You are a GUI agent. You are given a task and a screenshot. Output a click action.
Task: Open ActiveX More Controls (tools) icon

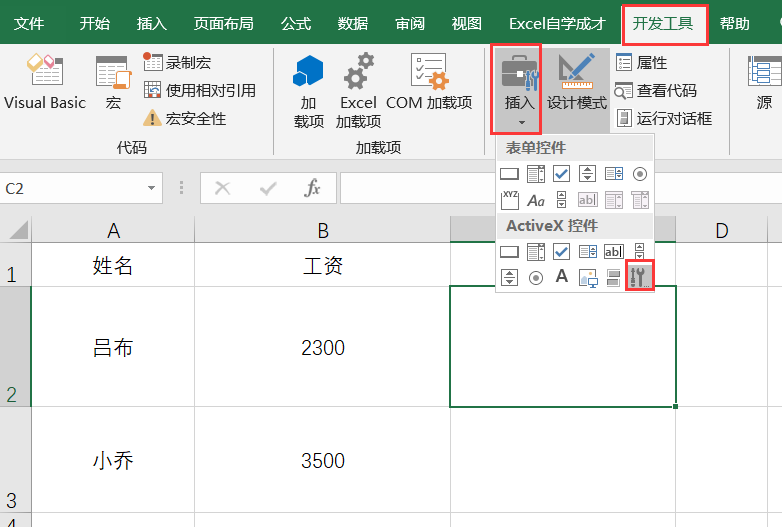[640, 276]
